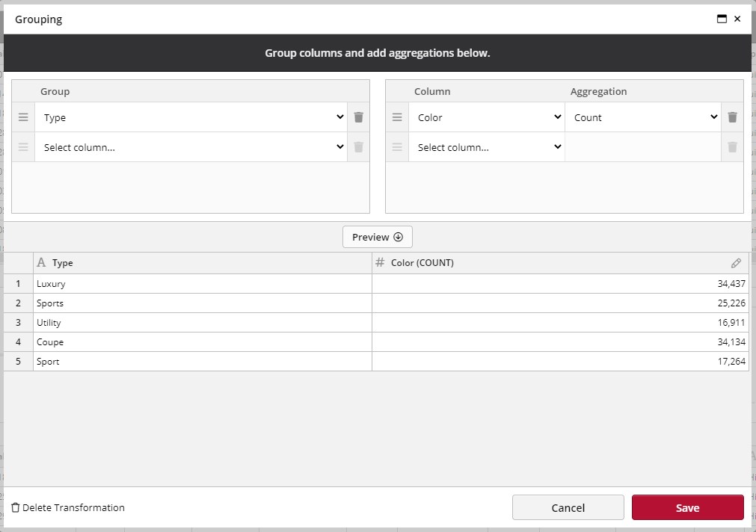Cancel the grouping changes
The width and height of the screenshot is (756, 532).
568,507
